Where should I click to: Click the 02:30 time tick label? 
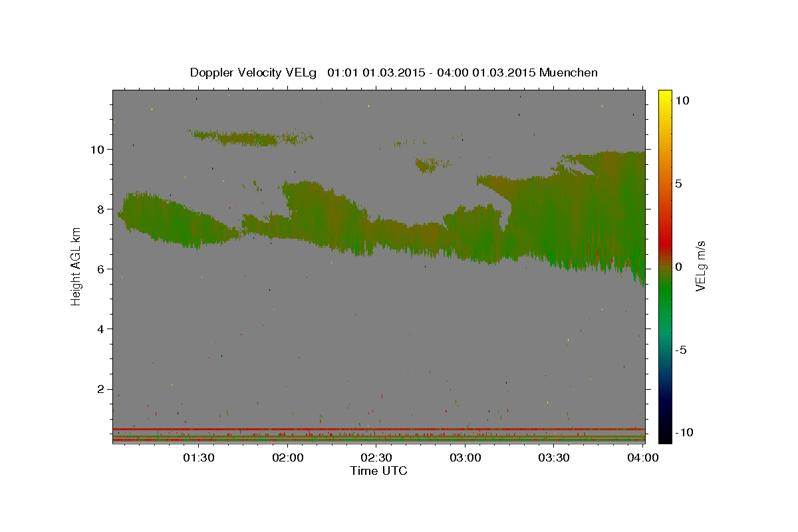pos(376,458)
